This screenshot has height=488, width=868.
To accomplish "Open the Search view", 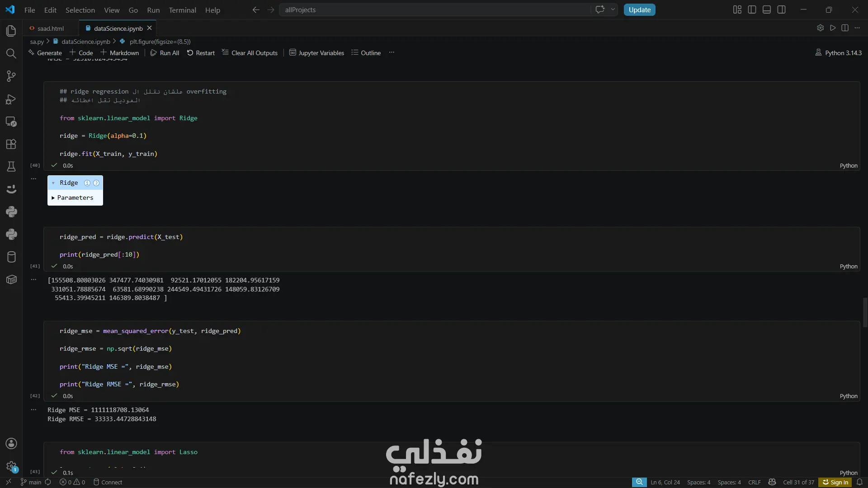I will click(x=11, y=53).
